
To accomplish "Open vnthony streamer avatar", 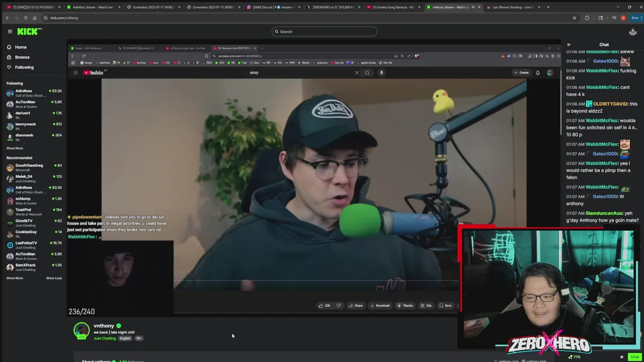I will click(82, 331).
